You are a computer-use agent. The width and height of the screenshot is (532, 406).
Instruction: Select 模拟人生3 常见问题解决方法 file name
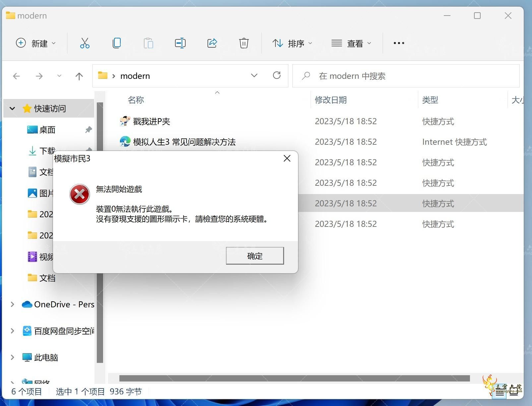pyautogui.click(x=184, y=142)
